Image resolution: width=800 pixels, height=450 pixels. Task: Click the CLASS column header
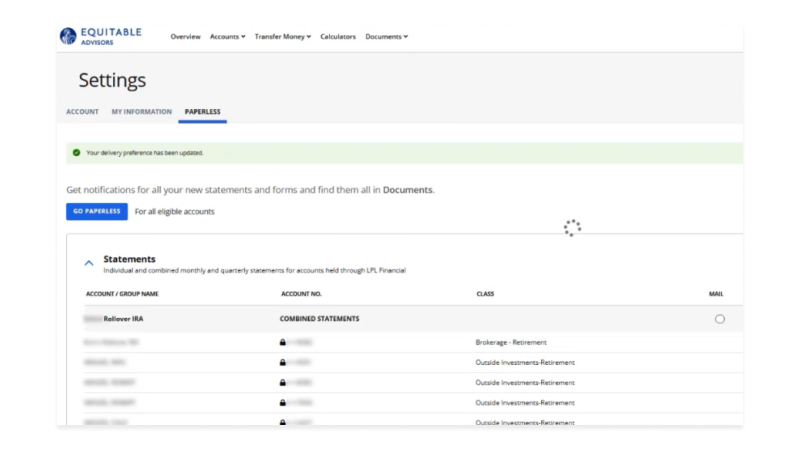pyautogui.click(x=485, y=294)
